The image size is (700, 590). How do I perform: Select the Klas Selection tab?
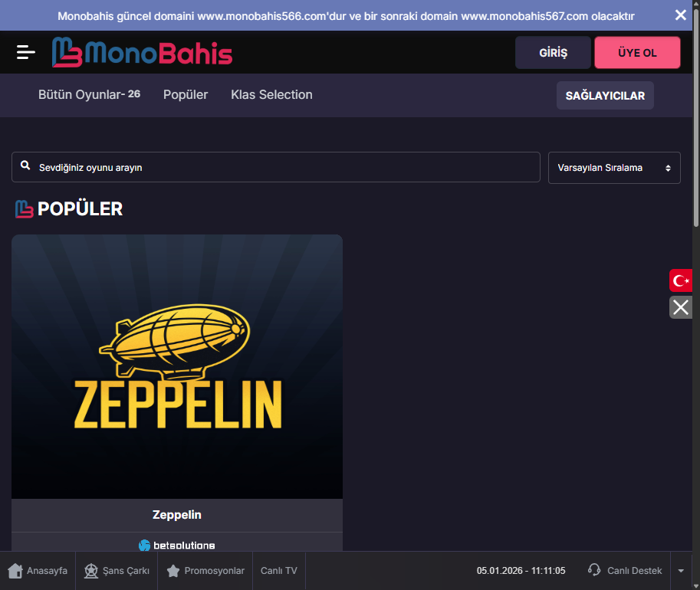pyautogui.click(x=271, y=95)
